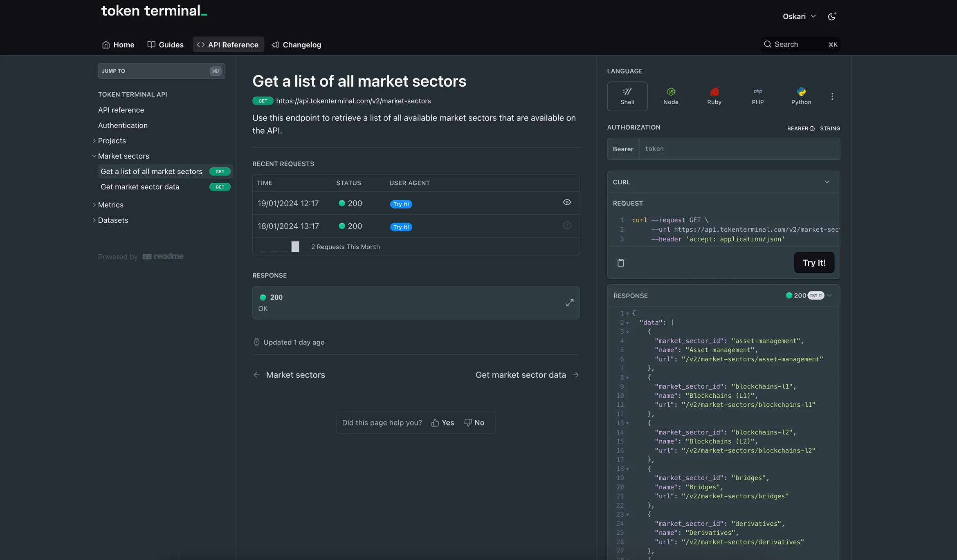Screen dimensions: 957x560
Task: Collapse JSON line 3 fold arrow
Action: (x=627, y=332)
